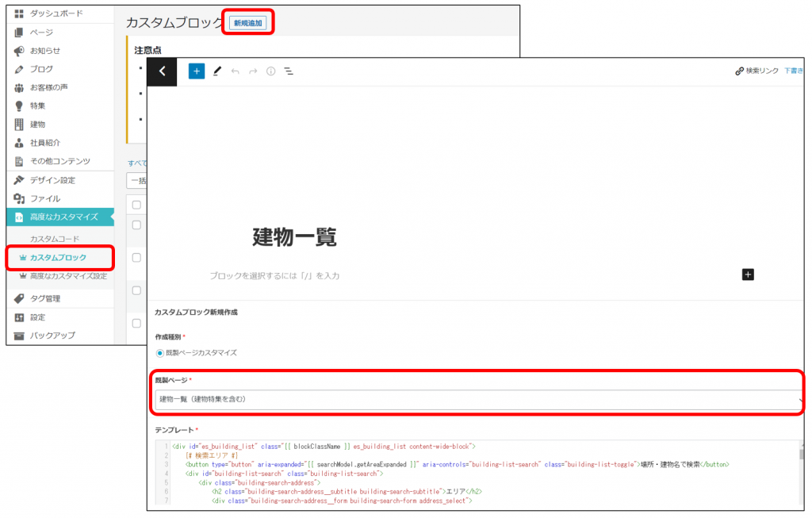Viewport: 812px width, 518px height.
Task: Click the 設定 sliders icon
Action: (x=19, y=317)
